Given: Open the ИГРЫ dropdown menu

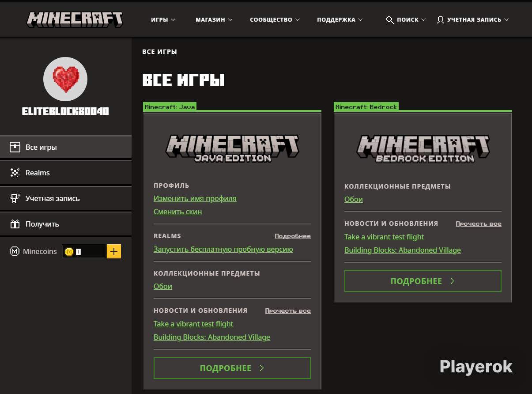Looking at the screenshot, I should point(163,20).
